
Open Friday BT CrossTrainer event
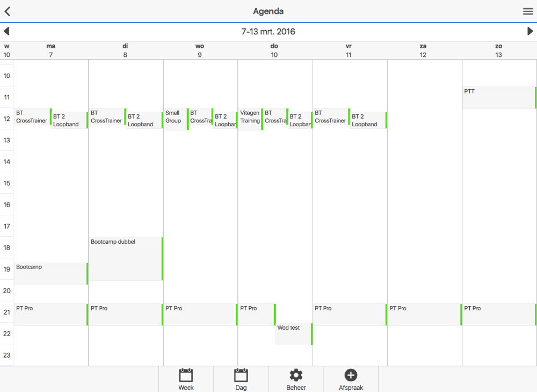pyautogui.click(x=331, y=117)
